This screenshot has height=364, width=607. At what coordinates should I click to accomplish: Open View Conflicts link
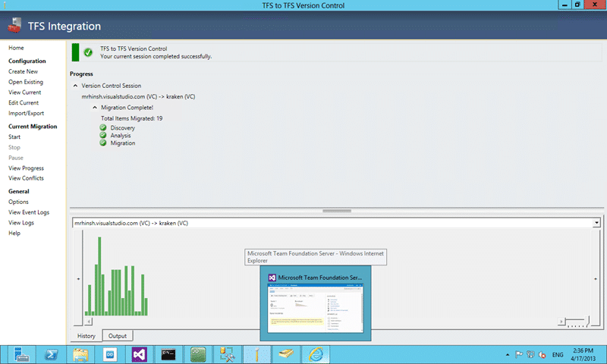click(26, 178)
